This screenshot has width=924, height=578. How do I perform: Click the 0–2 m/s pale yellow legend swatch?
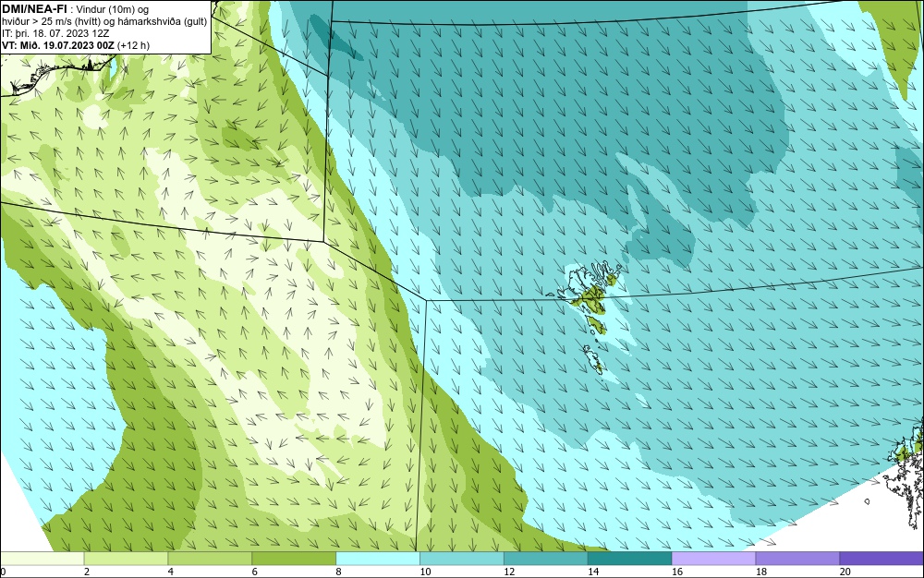tap(42, 558)
